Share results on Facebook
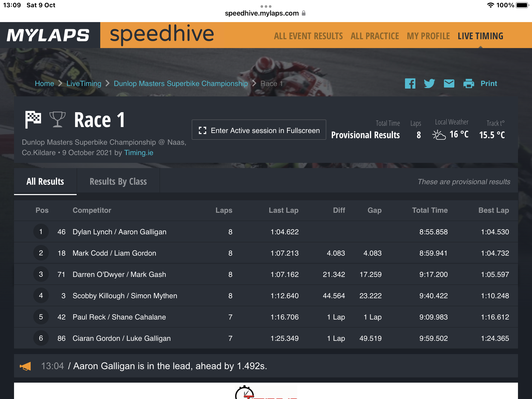This screenshot has width=532, height=399. coord(410,84)
